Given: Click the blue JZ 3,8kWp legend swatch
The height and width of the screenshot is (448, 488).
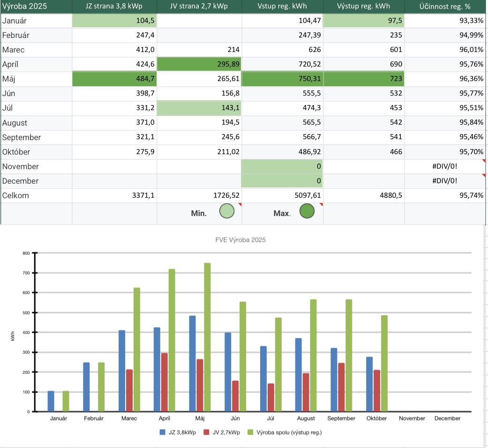Looking at the screenshot, I should click(x=162, y=433).
